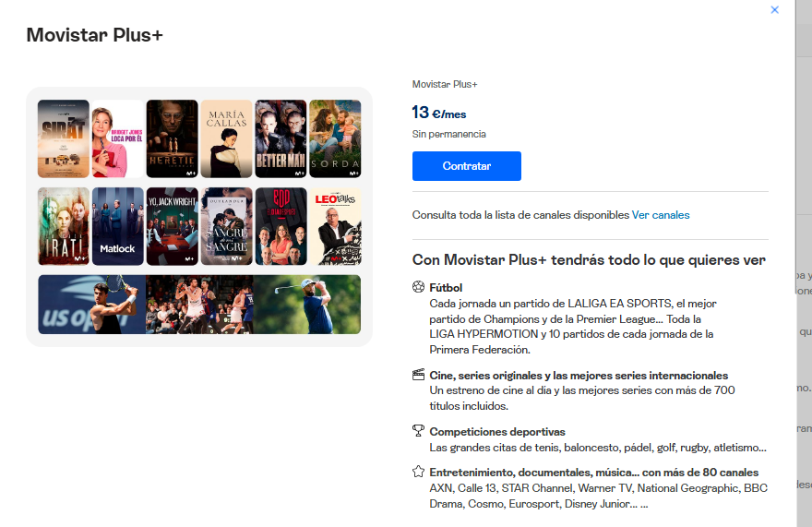
Task: Click the blue Contratar button
Action: click(x=467, y=166)
